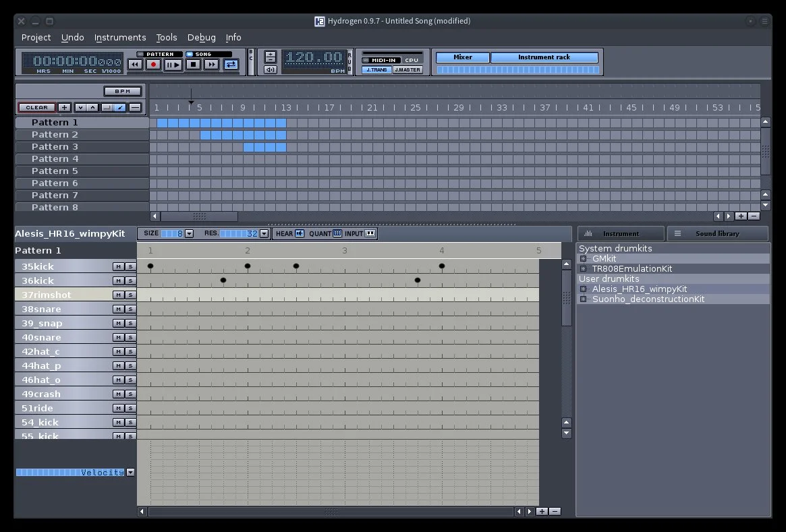786x532 pixels.
Task: Click the BPM button in the song editor
Action: click(x=123, y=91)
